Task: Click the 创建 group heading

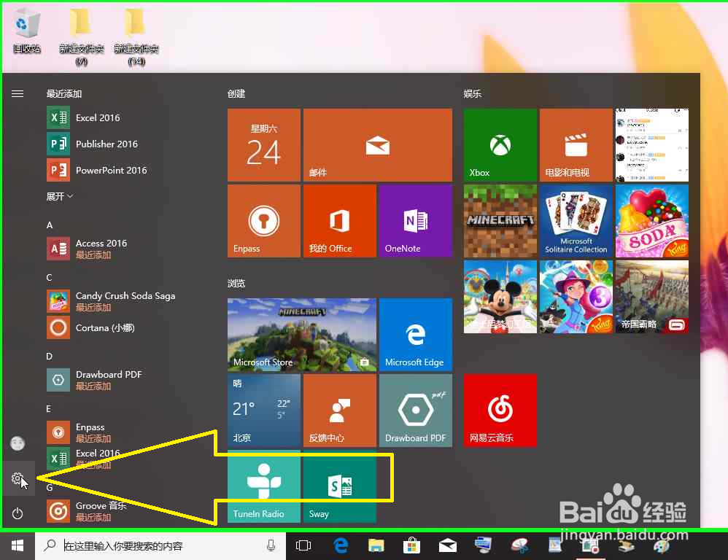Action: tap(236, 94)
